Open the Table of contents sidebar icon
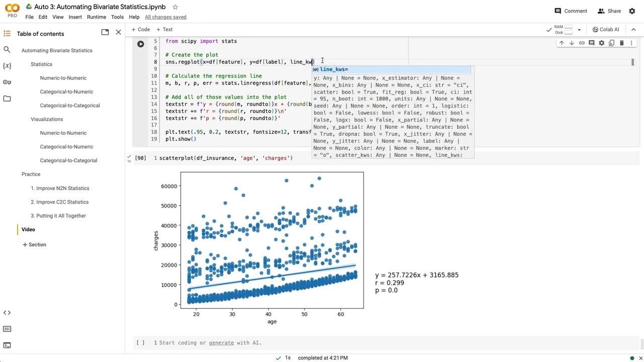The width and height of the screenshot is (644, 362). click(7, 34)
